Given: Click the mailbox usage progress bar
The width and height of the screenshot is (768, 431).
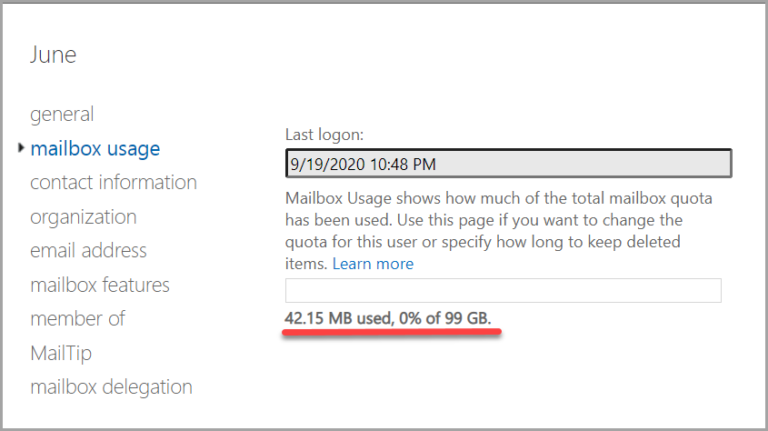Looking at the screenshot, I should tap(503, 290).
